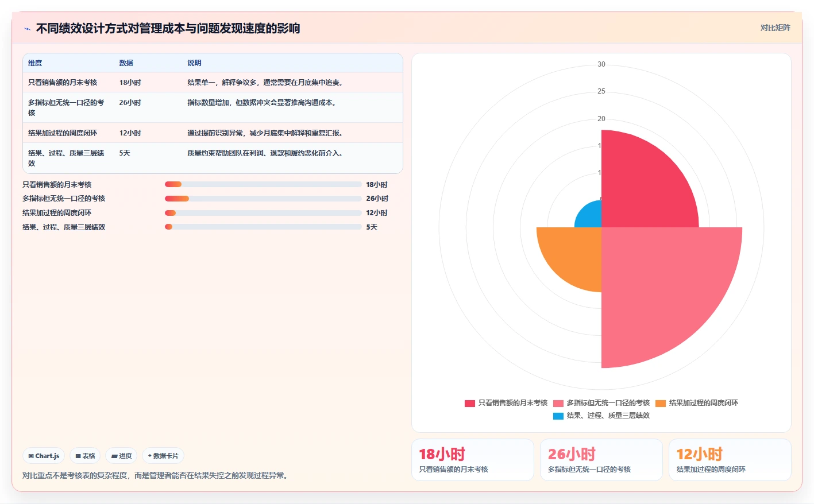The image size is (814, 504).
Task: Click progress bar for 只看销售额的月末考核
Action: (x=263, y=184)
